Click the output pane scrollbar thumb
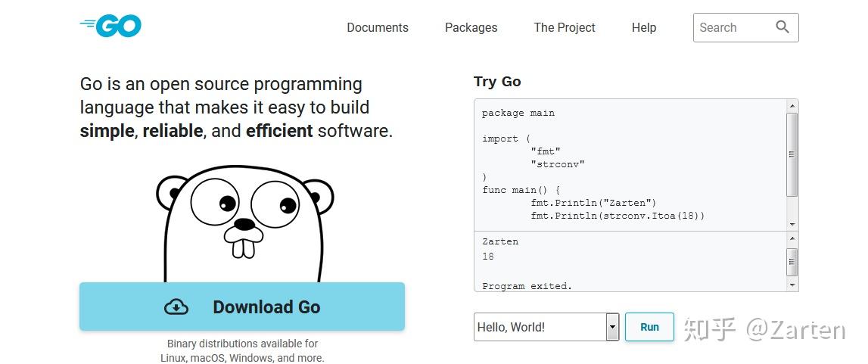868x364 pixels. [792, 262]
